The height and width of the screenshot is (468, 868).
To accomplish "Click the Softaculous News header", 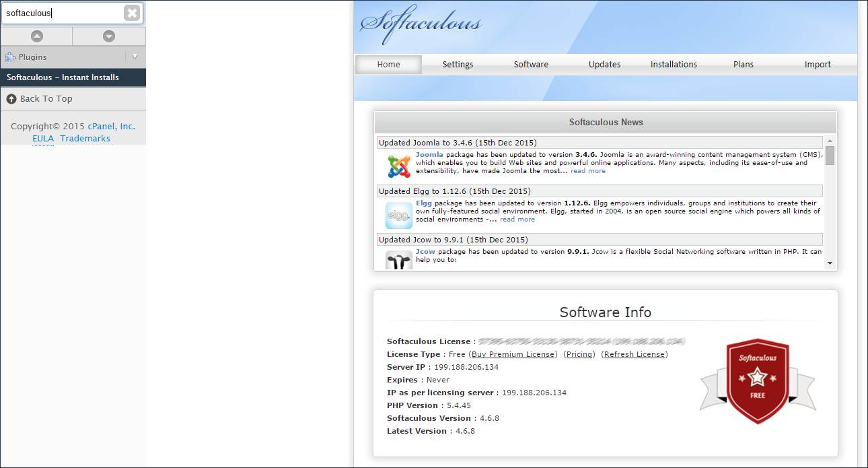I will 606,123.
